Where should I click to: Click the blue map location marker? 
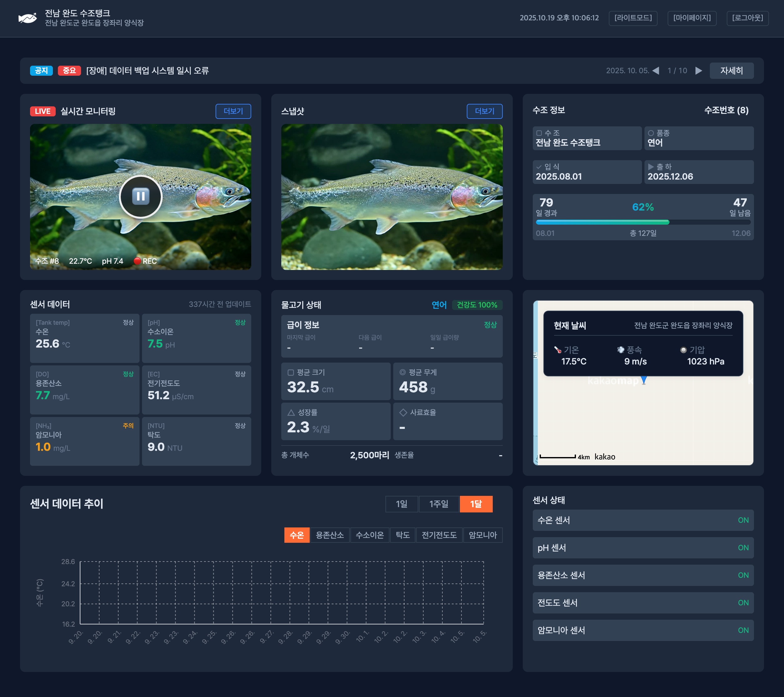pos(644,380)
